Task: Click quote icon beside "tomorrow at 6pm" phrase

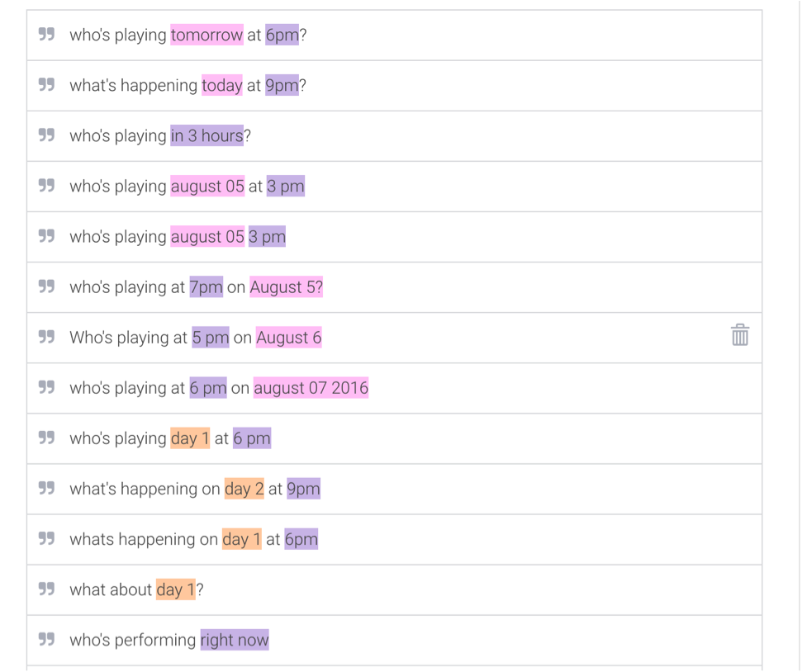Action: pyautogui.click(x=47, y=35)
